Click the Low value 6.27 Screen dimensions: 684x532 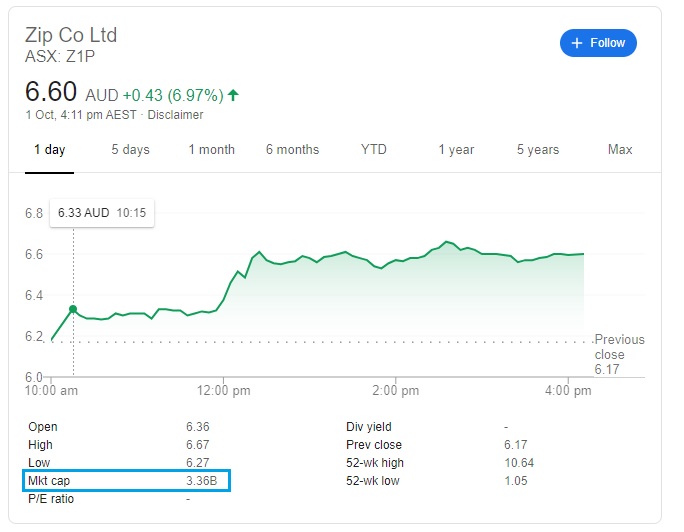pos(198,463)
